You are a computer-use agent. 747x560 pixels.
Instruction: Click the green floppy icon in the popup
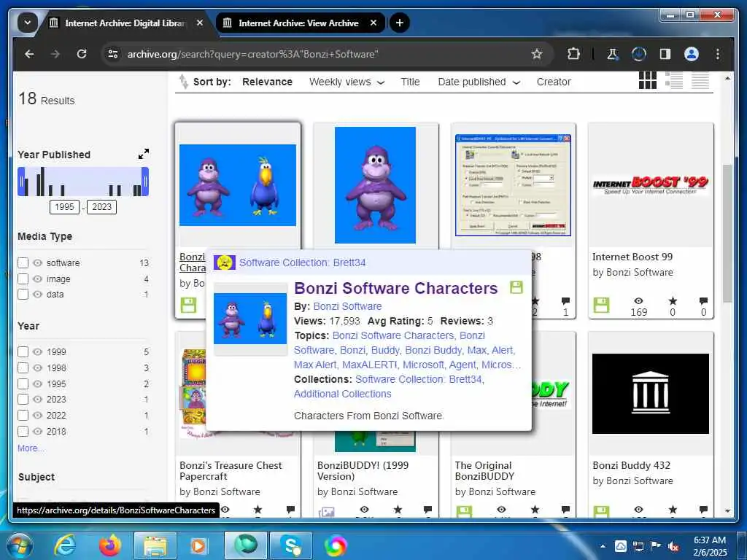(x=516, y=287)
